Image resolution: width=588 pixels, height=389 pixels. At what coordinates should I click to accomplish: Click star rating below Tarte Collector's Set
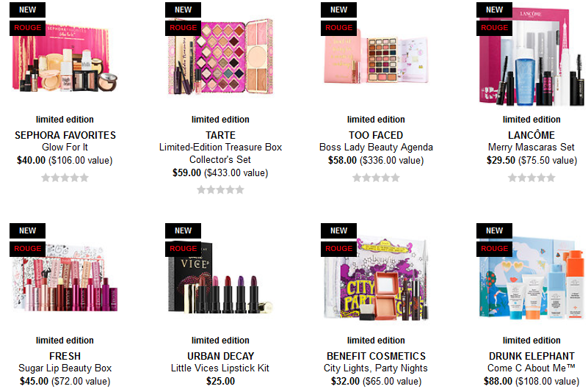(x=220, y=189)
